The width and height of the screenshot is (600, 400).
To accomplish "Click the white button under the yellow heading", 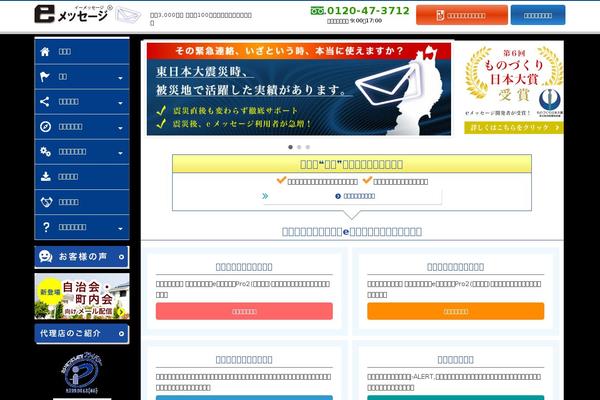I will point(352,196).
